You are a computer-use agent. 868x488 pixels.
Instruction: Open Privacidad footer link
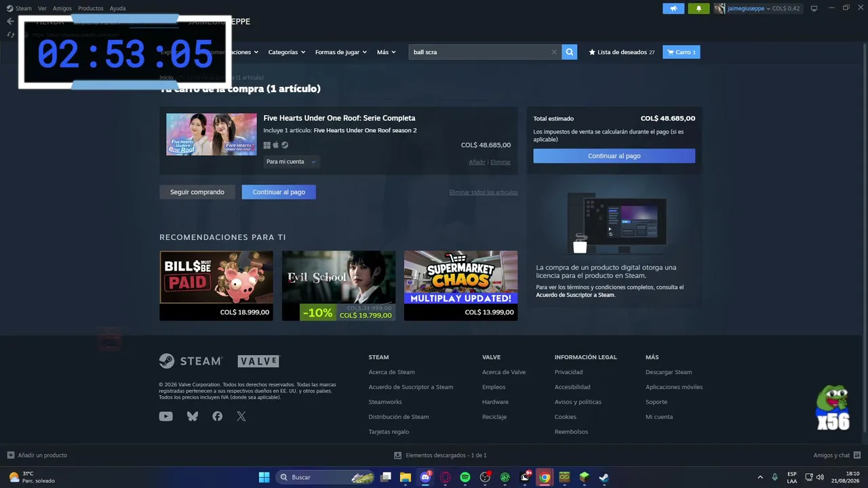(x=568, y=372)
